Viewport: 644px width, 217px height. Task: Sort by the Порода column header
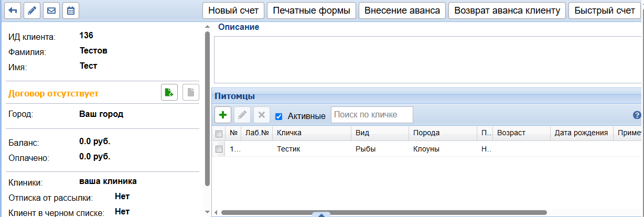click(x=443, y=133)
